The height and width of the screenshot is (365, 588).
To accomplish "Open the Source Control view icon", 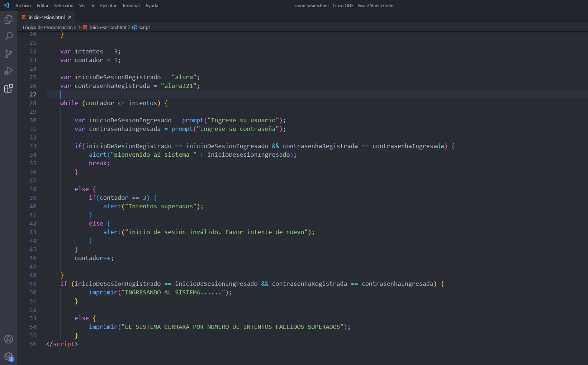I will (x=9, y=54).
